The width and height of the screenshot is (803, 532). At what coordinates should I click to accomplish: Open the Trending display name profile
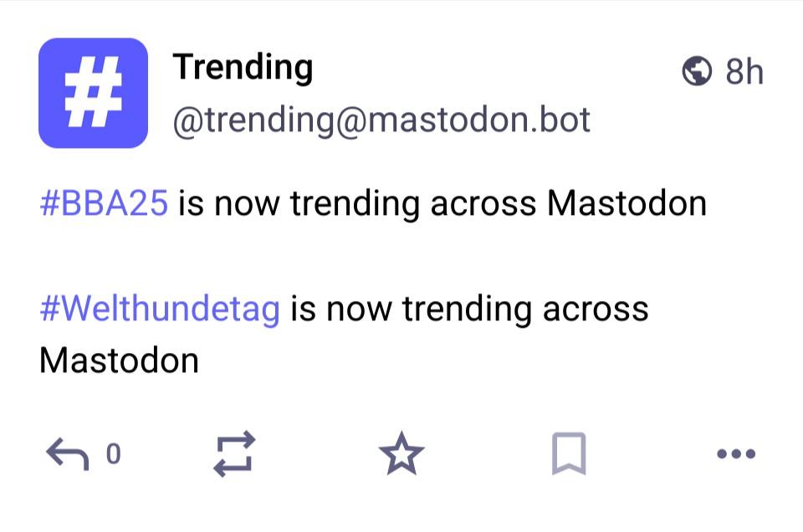tap(243, 67)
